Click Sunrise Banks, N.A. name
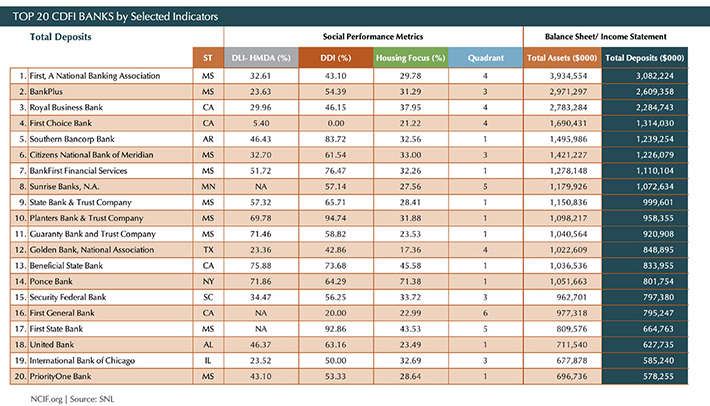The image size is (710, 406). pos(64,186)
